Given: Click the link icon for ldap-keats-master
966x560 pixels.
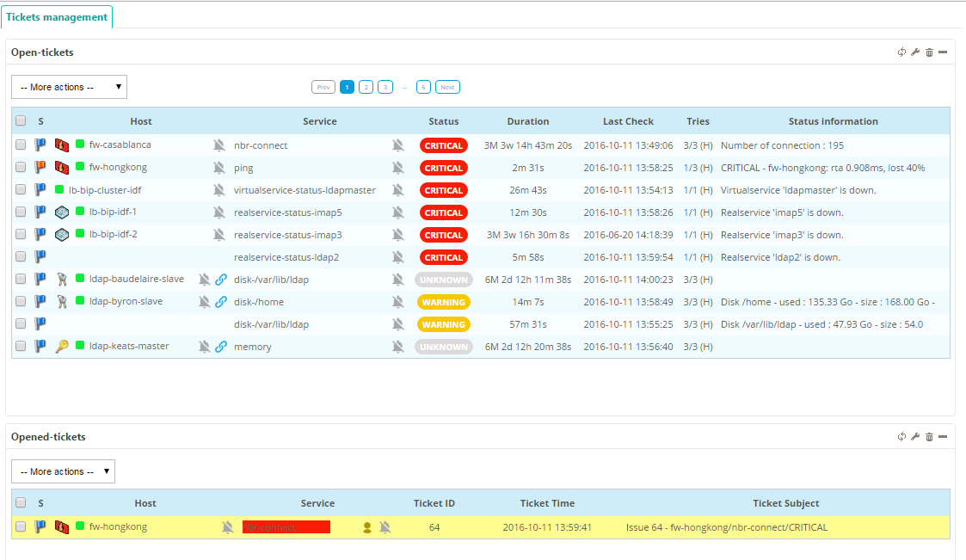Looking at the screenshot, I should [x=221, y=347].
